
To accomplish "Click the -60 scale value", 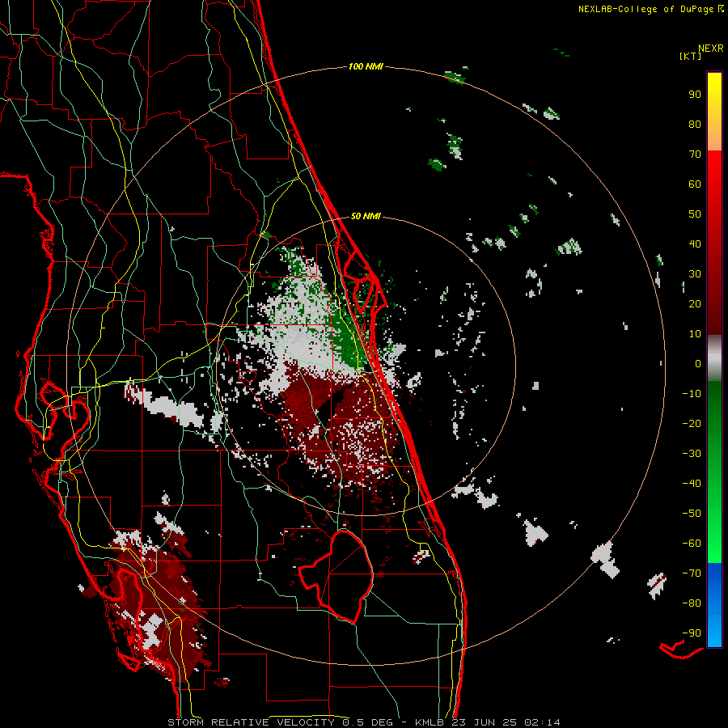I will pyautogui.click(x=692, y=544).
